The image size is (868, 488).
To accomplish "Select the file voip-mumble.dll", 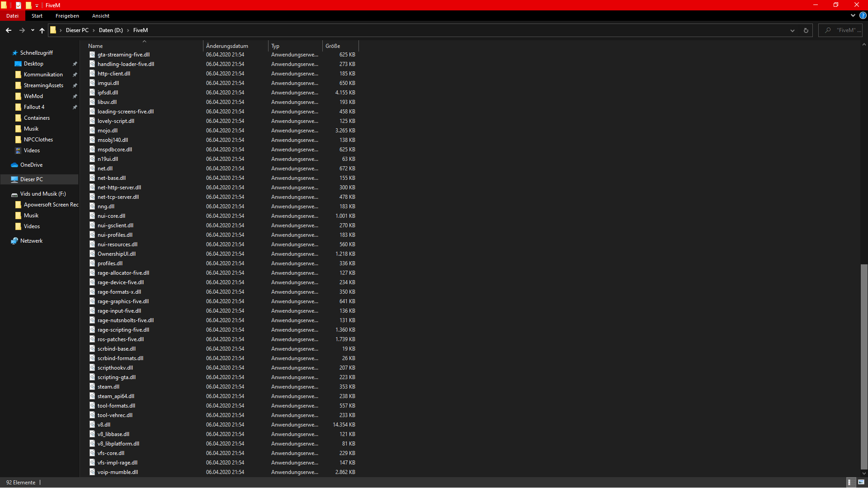I will [x=118, y=472].
